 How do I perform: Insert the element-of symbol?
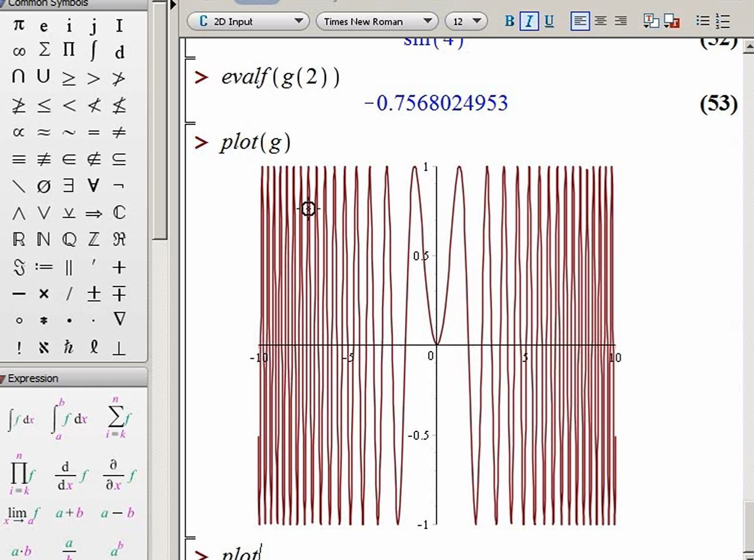coord(69,159)
